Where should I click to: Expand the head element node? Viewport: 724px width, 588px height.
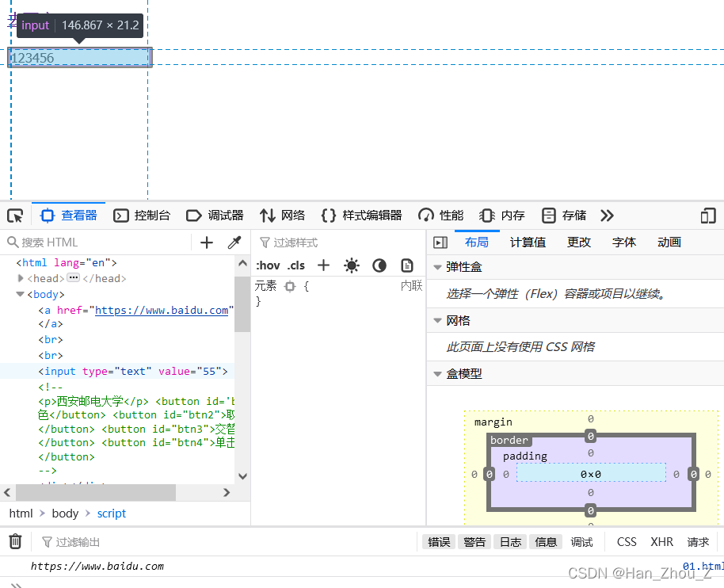(21, 278)
